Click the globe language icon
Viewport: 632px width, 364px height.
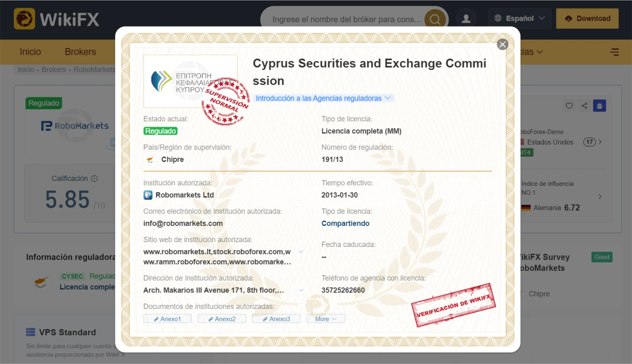click(x=498, y=18)
